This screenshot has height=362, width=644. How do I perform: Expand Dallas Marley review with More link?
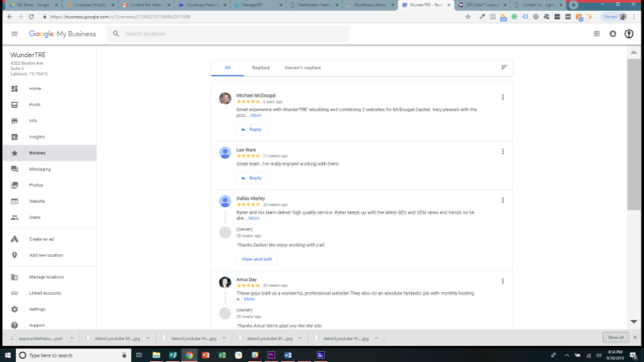[x=254, y=218]
